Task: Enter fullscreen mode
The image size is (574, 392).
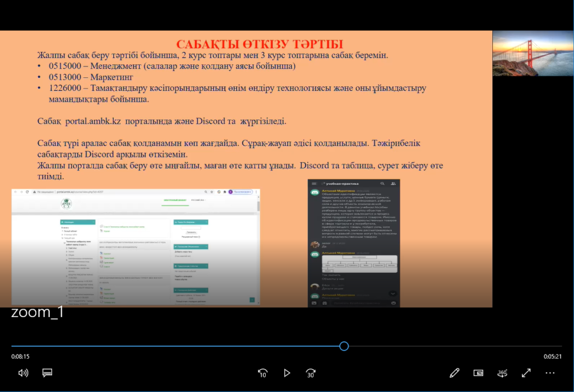Action: 526,372
